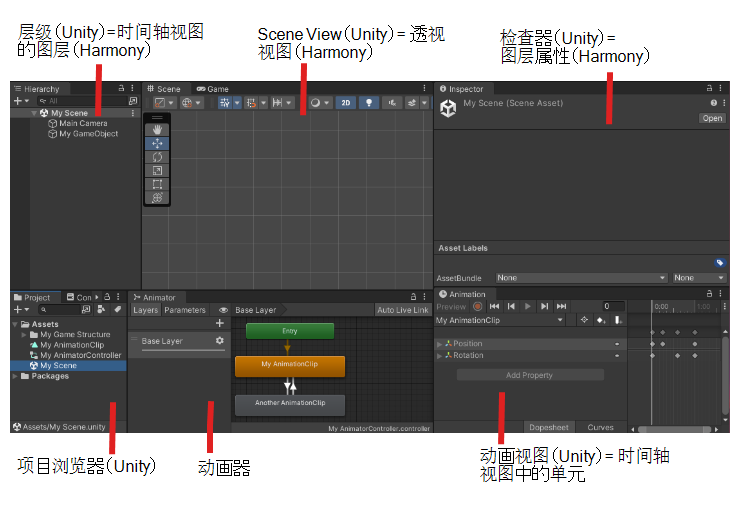Select the orange My AnimationClip state

pos(290,366)
